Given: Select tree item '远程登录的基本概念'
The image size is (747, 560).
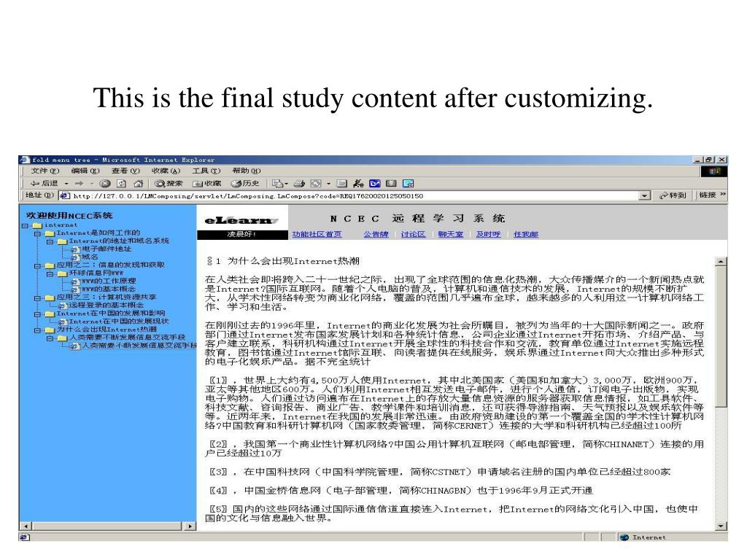Looking at the screenshot, I should [107, 306].
